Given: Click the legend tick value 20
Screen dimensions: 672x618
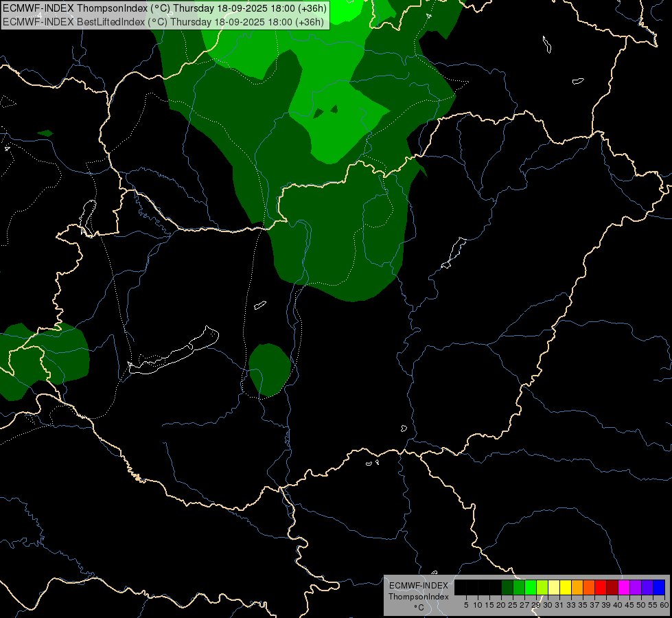Looking at the screenshot, I should click(502, 605).
